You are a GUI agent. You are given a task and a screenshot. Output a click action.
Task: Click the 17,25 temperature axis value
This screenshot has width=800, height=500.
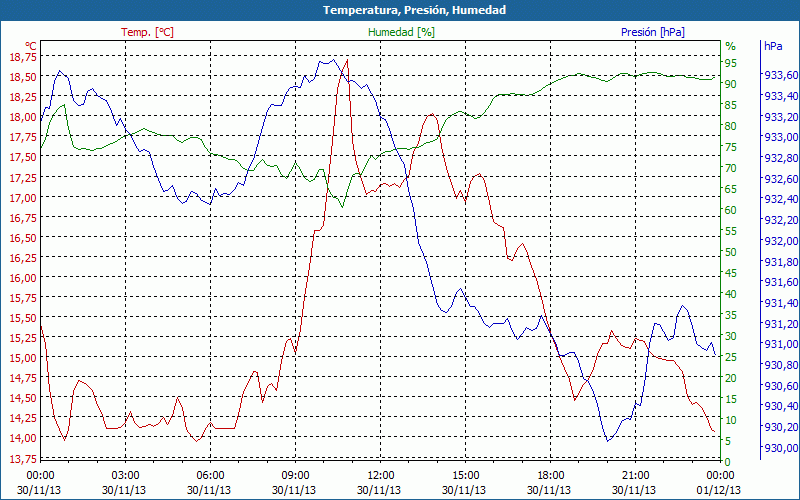[x=23, y=177]
